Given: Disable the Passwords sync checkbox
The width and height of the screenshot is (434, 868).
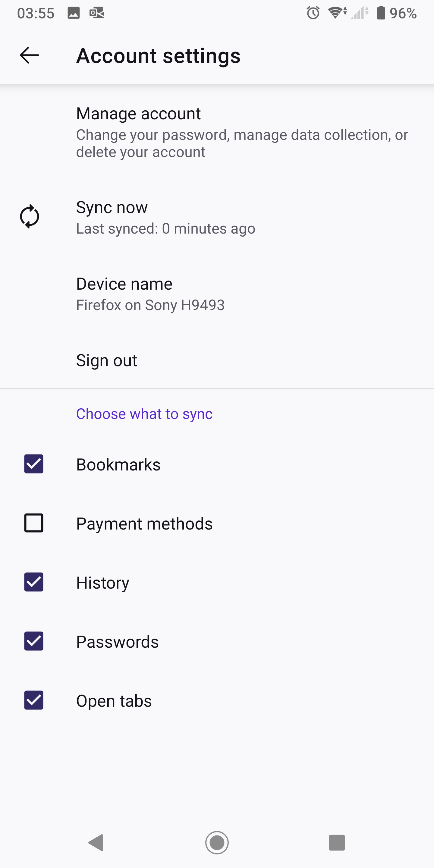Looking at the screenshot, I should pyautogui.click(x=34, y=641).
